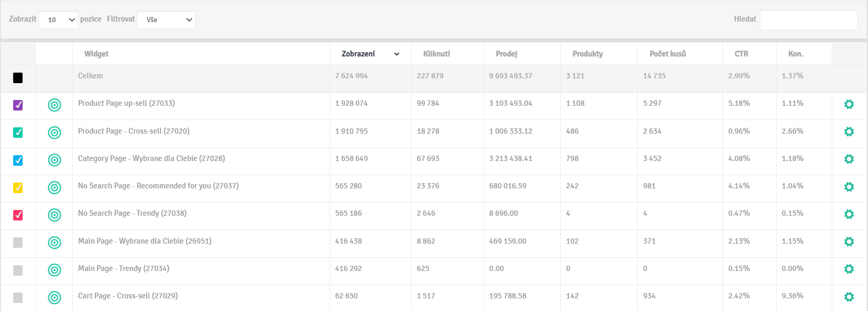This screenshot has width=868, height=311.
Task: Open gear settings for No Search Page Trendy
Action: (849, 214)
